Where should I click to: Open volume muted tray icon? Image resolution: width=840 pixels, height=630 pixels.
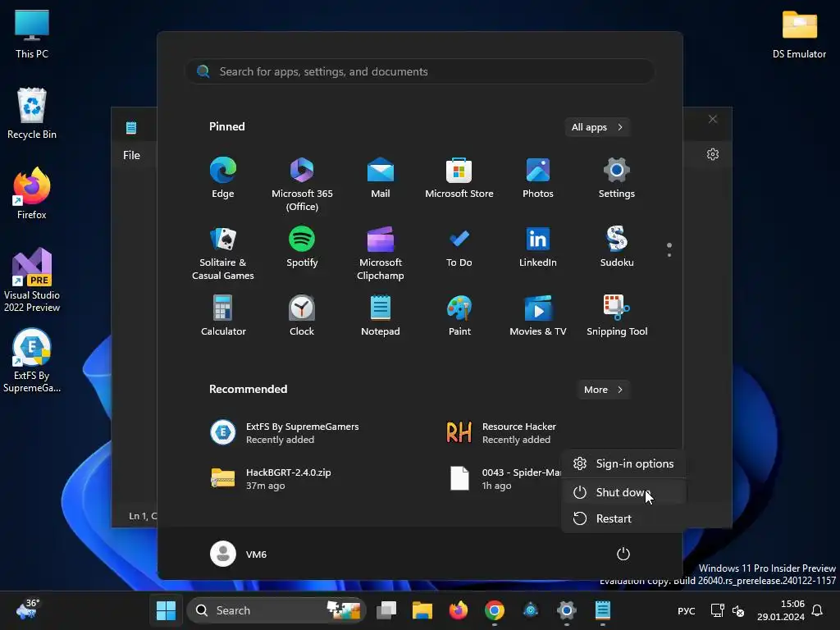click(738, 610)
